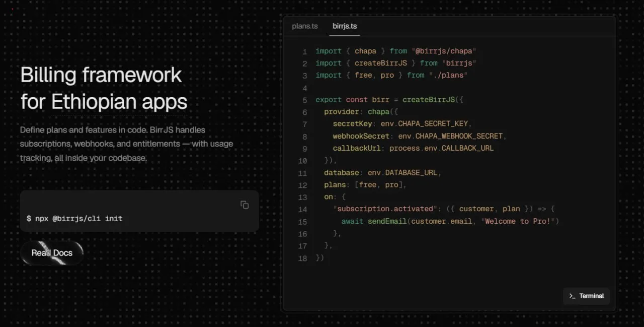The image size is (644, 327).
Task: Click code line 2 importing createBirrJS
Action: 396,63
